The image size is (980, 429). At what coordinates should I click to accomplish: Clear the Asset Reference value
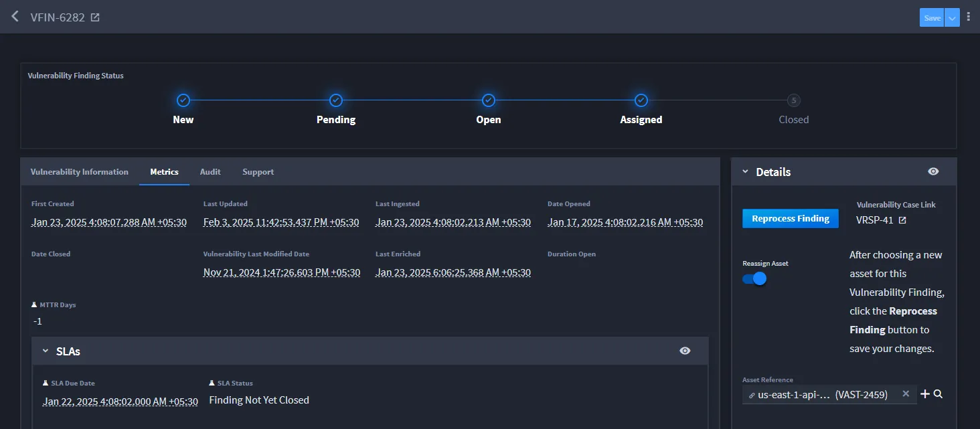click(906, 394)
